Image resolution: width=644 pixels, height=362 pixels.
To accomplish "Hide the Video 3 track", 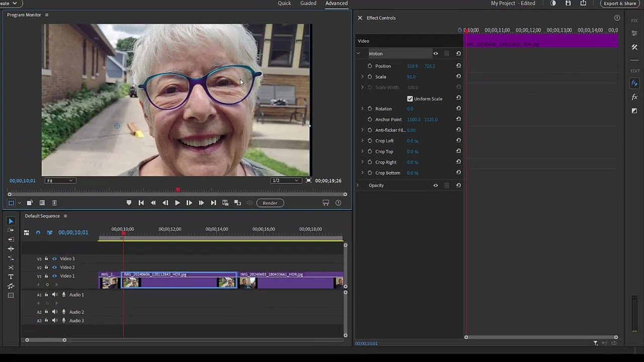I will click(x=54, y=259).
